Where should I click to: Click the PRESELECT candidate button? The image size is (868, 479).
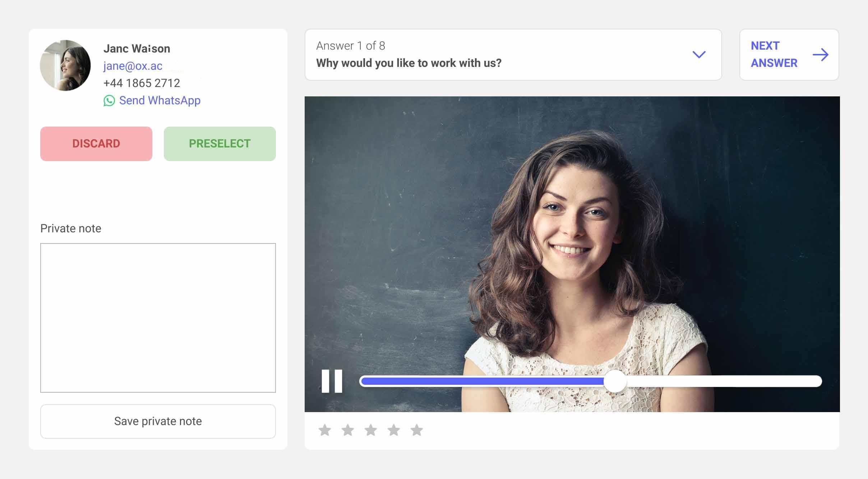[219, 143]
